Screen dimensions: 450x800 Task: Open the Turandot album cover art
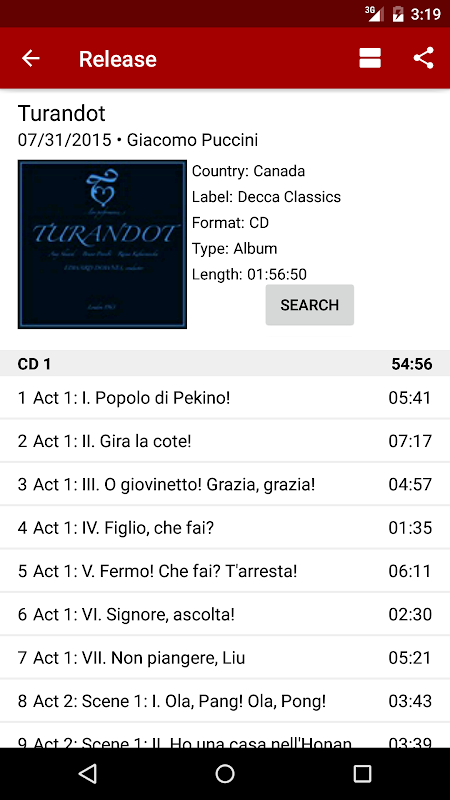[x=103, y=244]
